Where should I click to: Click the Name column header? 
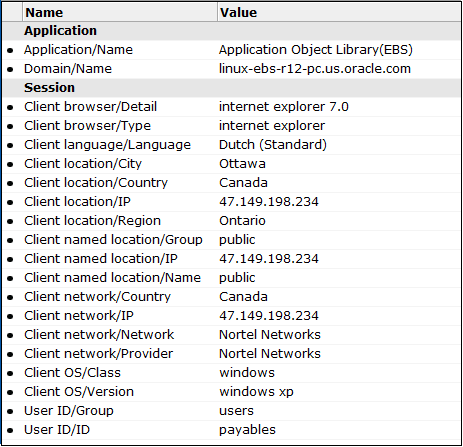coord(120,12)
